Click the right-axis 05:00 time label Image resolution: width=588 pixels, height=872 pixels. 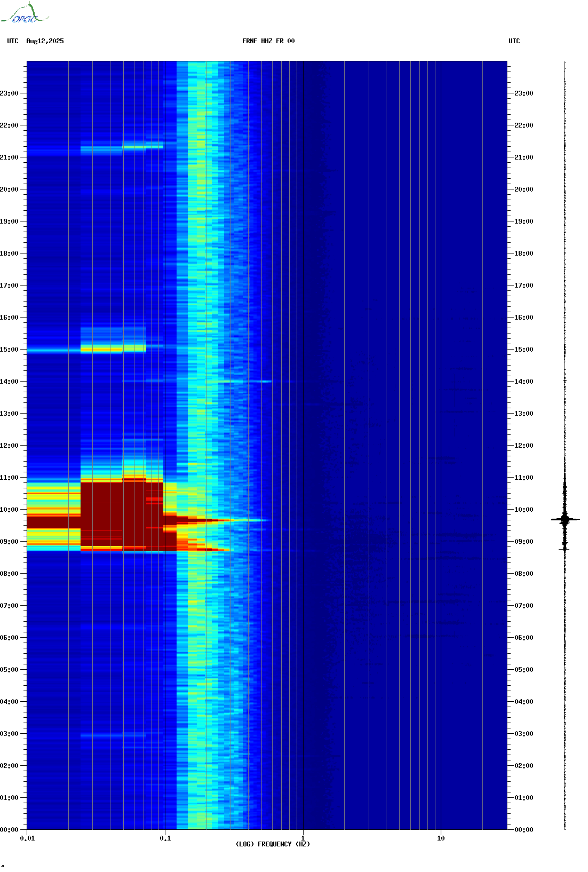524,670
